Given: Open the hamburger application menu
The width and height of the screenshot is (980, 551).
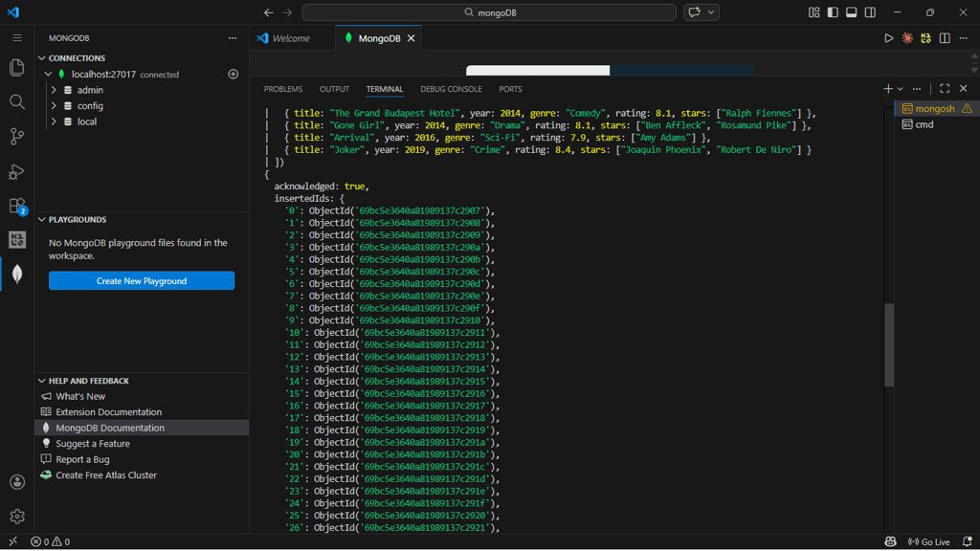Looking at the screenshot, I should pos(17,38).
